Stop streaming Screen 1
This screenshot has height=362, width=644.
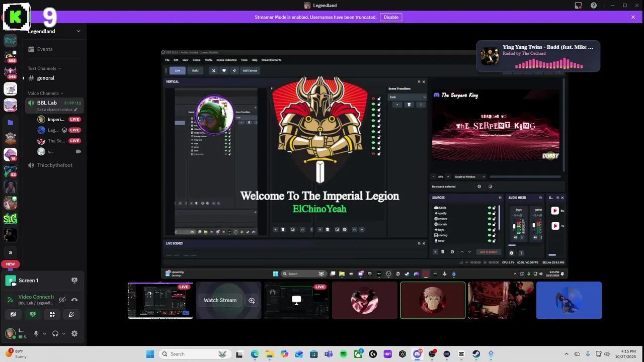point(74,280)
